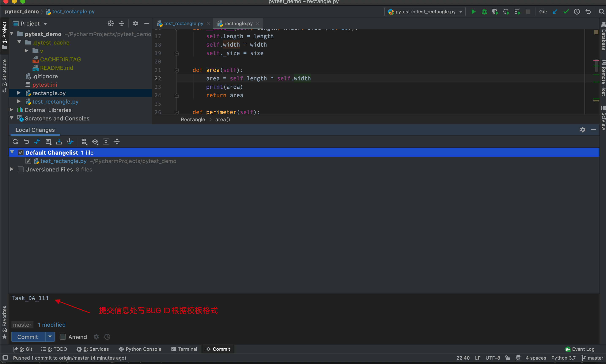Screen dimensions: 606x364
Task: Expand the Unversioned Files node
Action: [x=12, y=169]
